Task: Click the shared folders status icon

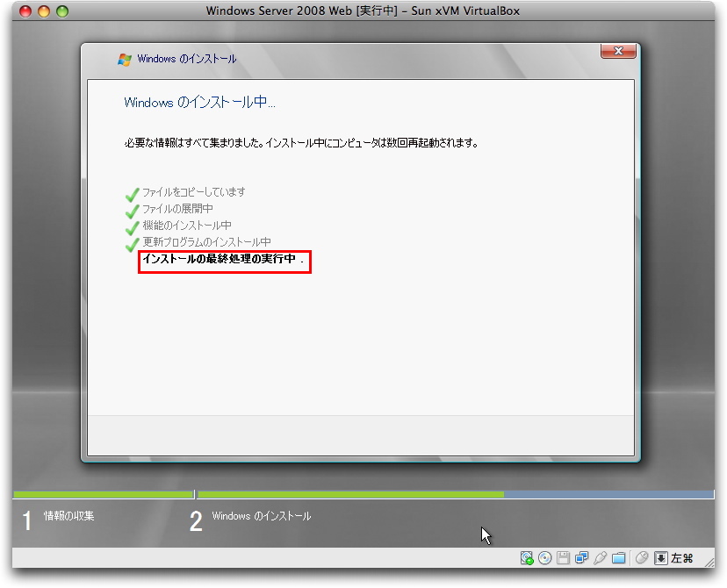Action: coord(618,558)
